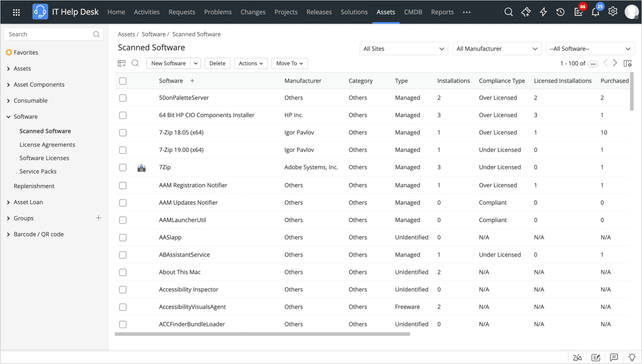Screen dimensions: 642x364
Task: Click the light bulb icon in footer
Action: [x=632, y=357]
